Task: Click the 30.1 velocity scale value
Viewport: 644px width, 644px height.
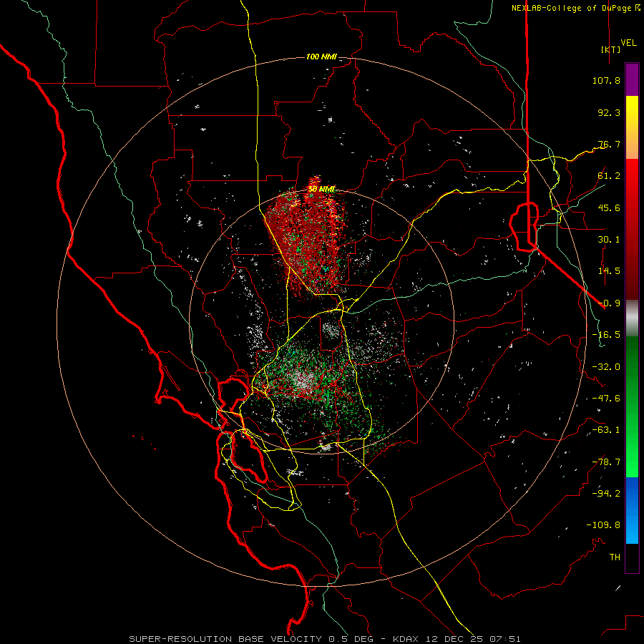Action: click(x=609, y=240)
